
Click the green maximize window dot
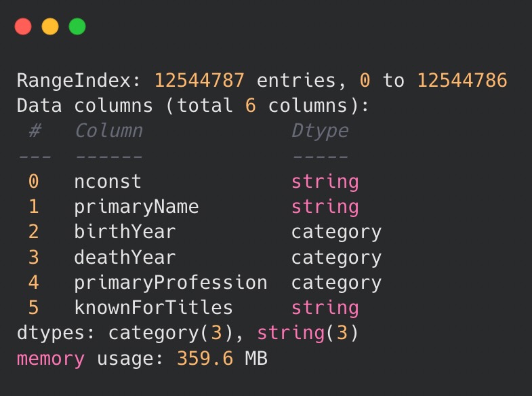pos(77,26)
